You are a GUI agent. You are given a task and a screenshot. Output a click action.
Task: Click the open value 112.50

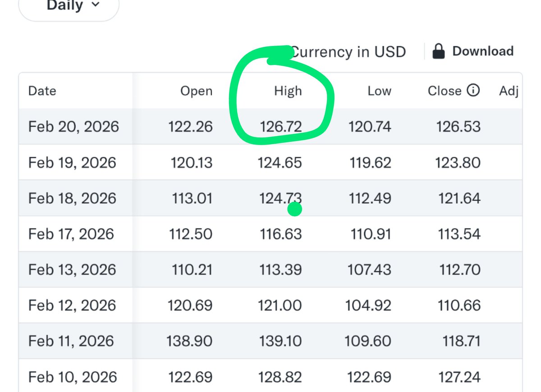(191, 234)
